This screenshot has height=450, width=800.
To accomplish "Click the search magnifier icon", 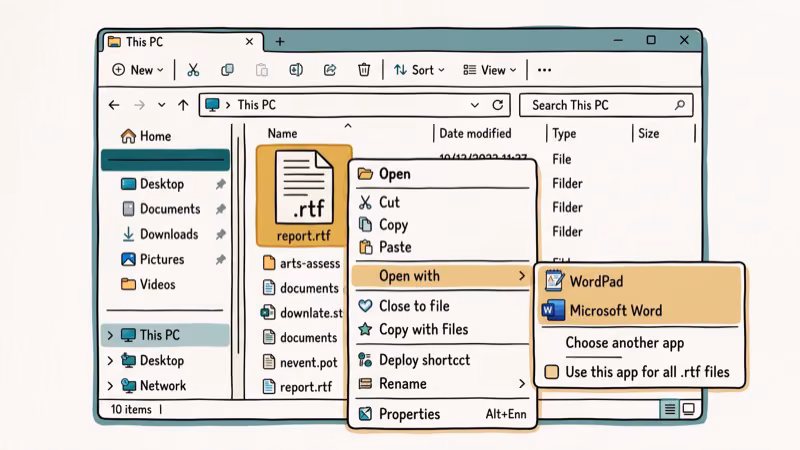I will 680,105.
